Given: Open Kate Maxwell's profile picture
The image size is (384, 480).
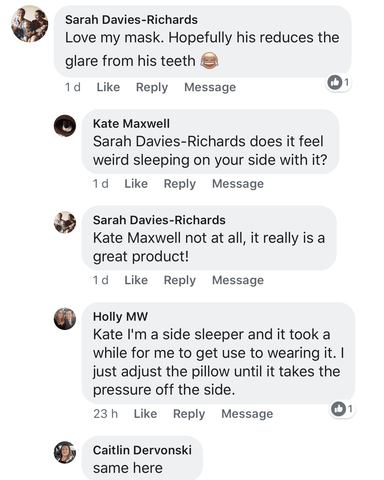Looking at the screenshot, I should click(65, 126).
